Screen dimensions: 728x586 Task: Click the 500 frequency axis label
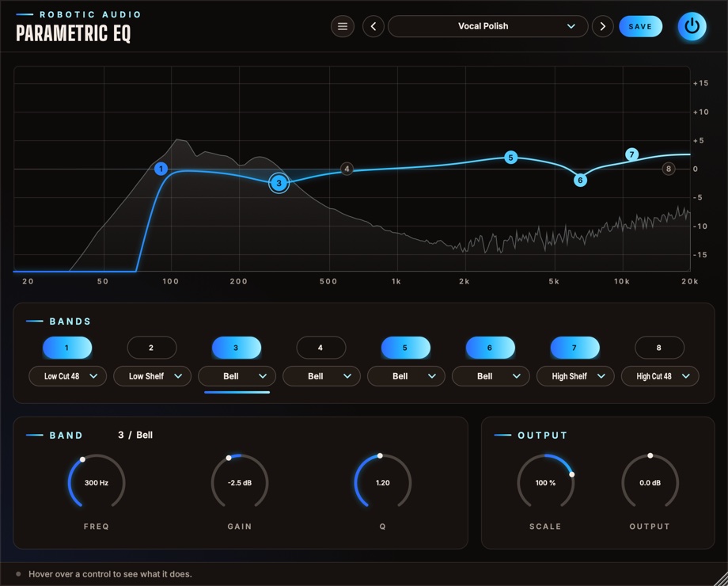328,281
